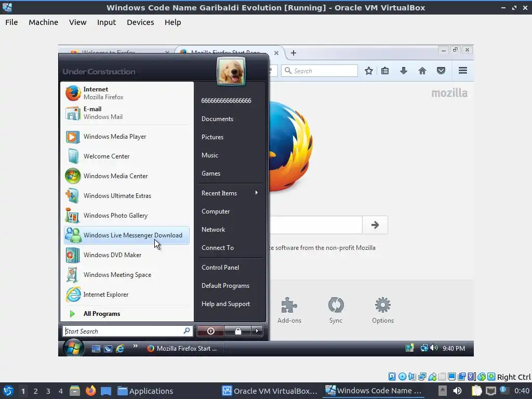Click the guest volume tray icon
The height and width of the screenshot is (399, 532).
coord(434,348)
